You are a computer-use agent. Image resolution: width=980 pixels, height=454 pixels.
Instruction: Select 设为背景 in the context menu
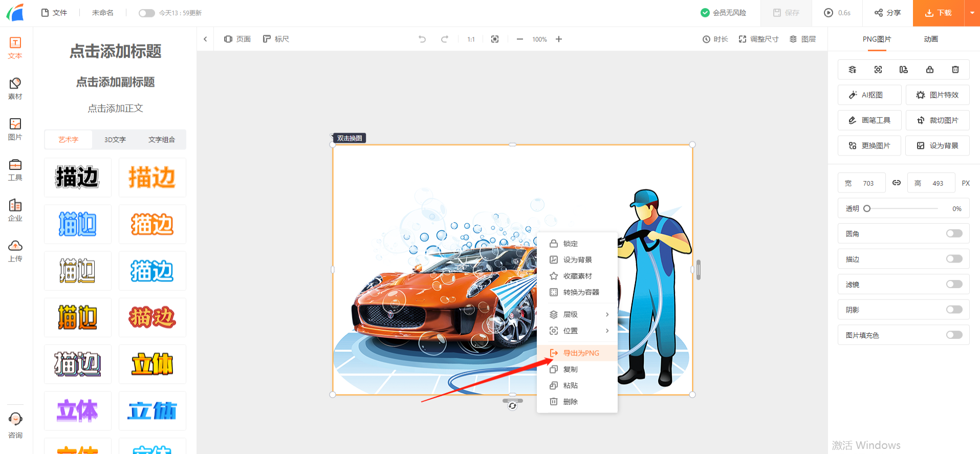pyautogui.click(x=577, y=260)
